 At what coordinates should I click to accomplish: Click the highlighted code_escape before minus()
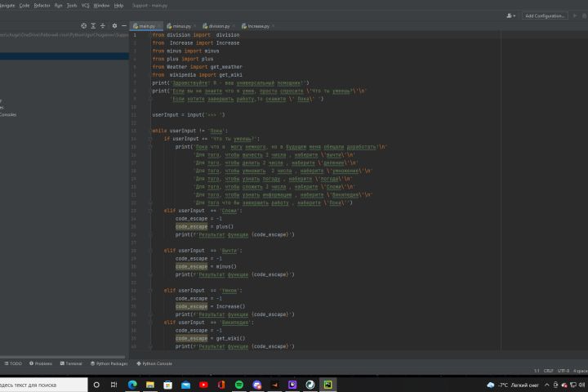click(191, 267)
